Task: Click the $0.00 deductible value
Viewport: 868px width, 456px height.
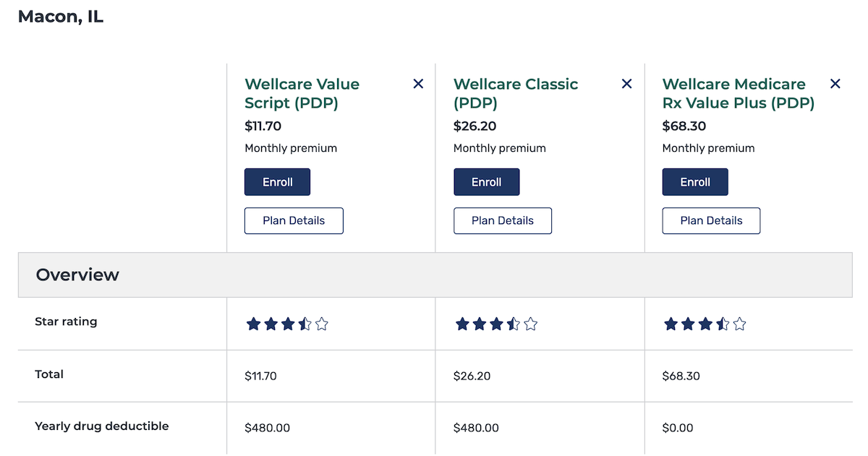Action: (678, 428)
